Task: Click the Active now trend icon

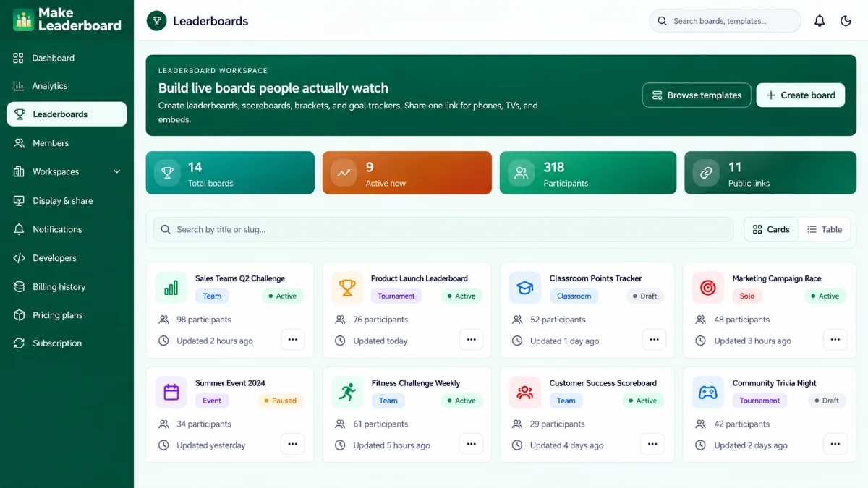Action: (x=344, y=173)
